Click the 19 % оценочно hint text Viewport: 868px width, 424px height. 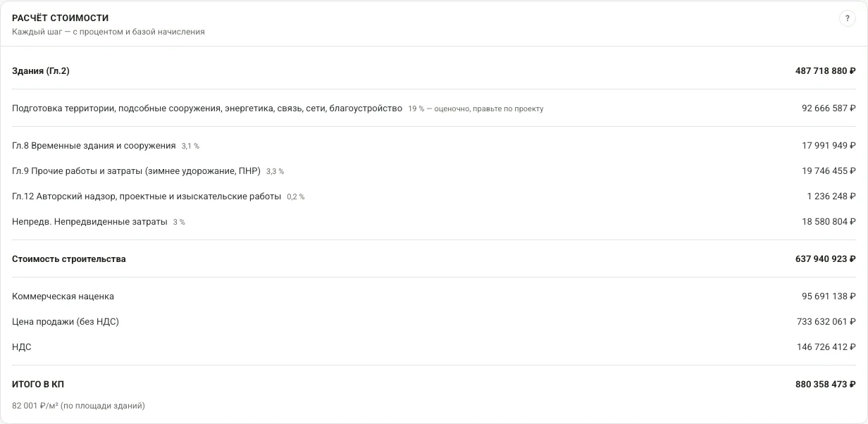coord(476,109)
